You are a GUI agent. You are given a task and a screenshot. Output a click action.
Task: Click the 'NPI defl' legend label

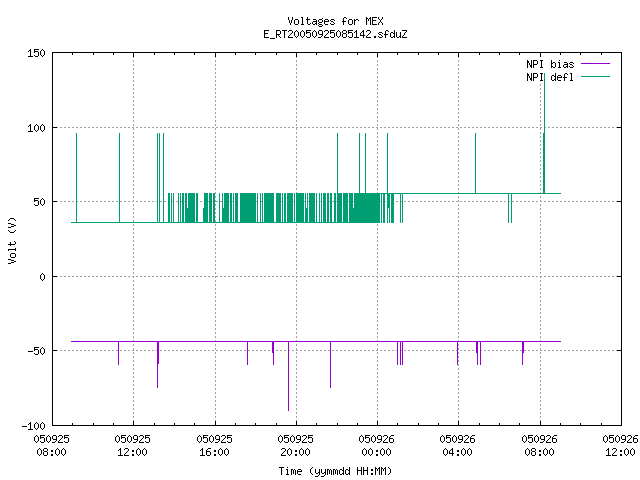[x=550, y=77]
